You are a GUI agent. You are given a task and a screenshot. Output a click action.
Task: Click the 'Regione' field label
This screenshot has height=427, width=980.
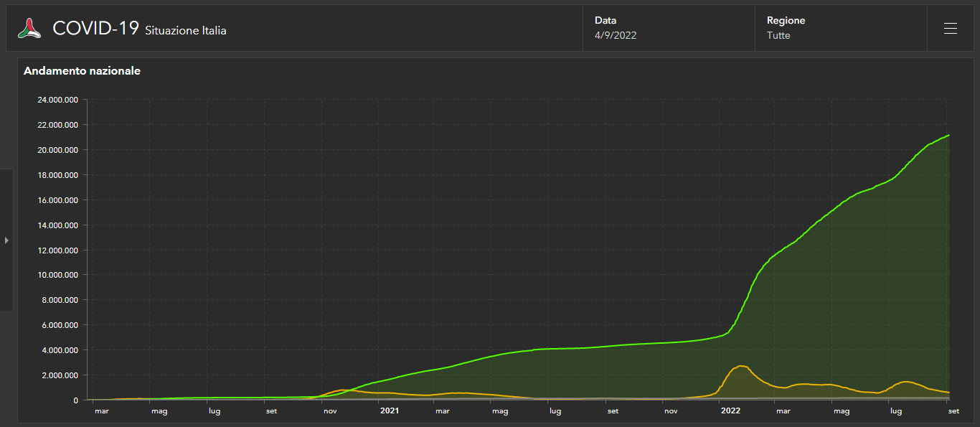(x=786, y=21)
